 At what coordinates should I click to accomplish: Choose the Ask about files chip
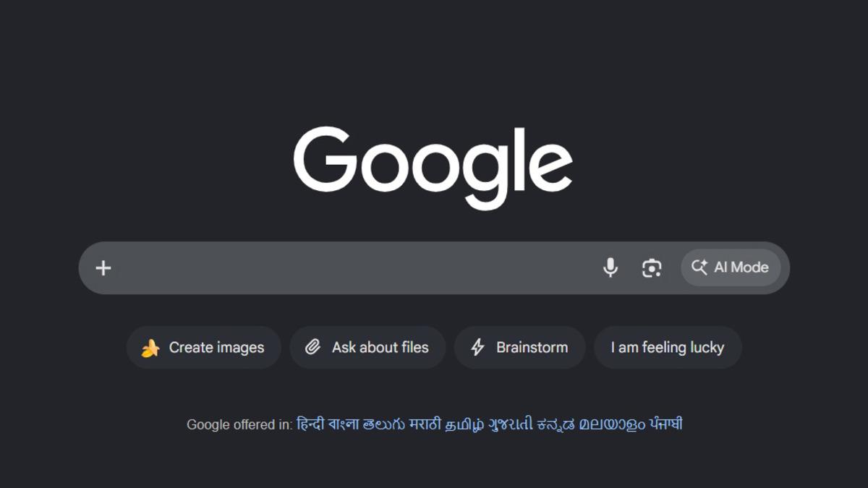(367, 348)
